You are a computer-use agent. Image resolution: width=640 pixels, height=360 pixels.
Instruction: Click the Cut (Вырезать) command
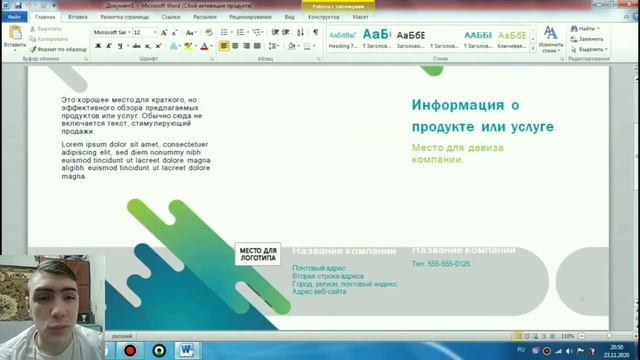[46, 29]
